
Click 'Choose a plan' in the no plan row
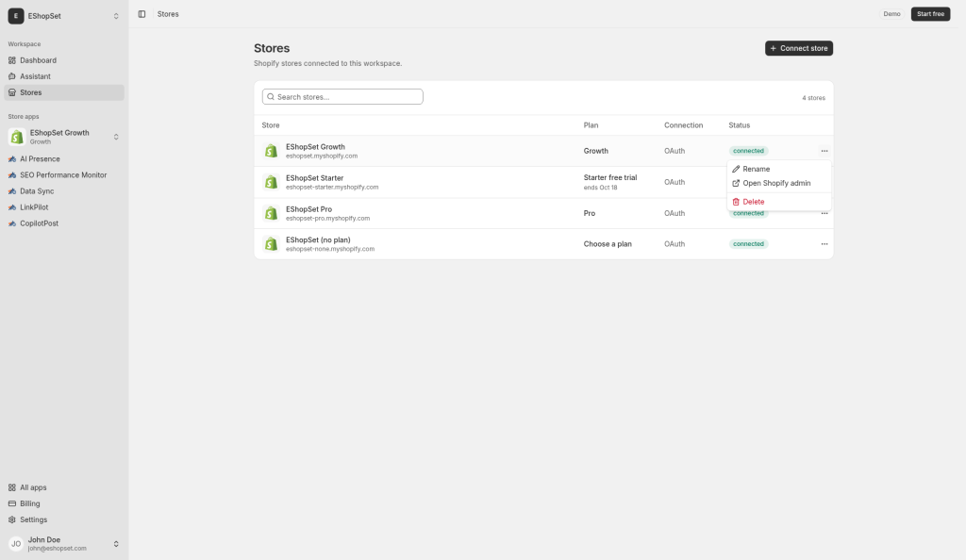pos(608,244)
